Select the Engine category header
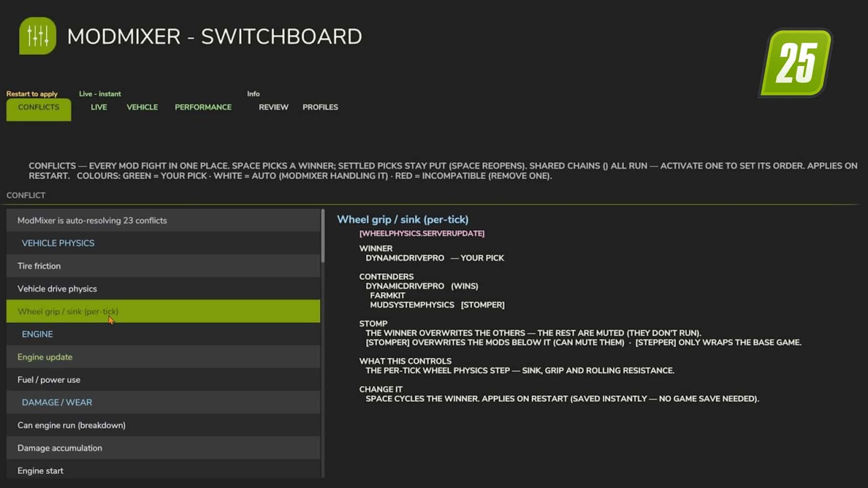The image size is (868, 488). tap(163, 334)
